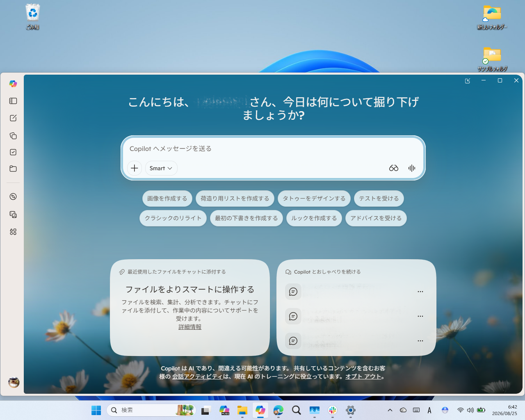This screenshot has height=420, width=525.
Task: Start a new chat with compose icon
Action: [x=13, y=118]
